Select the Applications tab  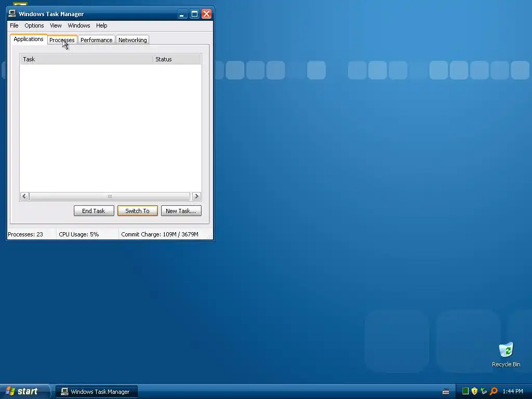pyautogui.click(x=29, y=39)
